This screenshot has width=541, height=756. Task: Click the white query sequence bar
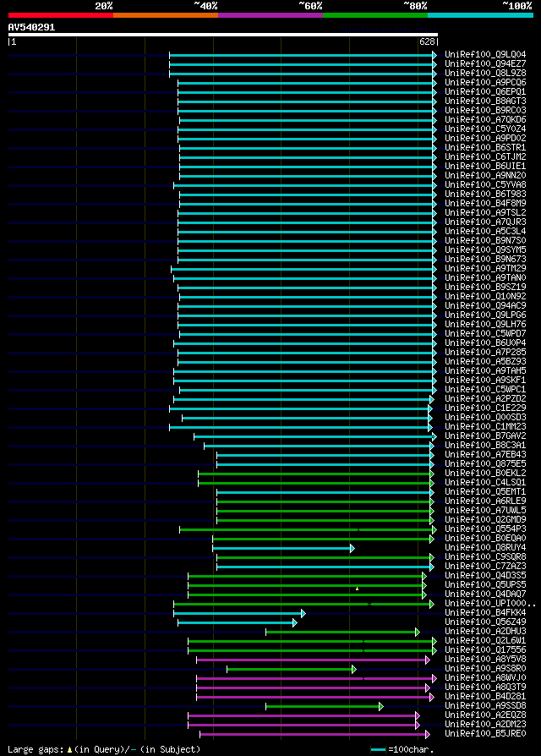point(223,35)
